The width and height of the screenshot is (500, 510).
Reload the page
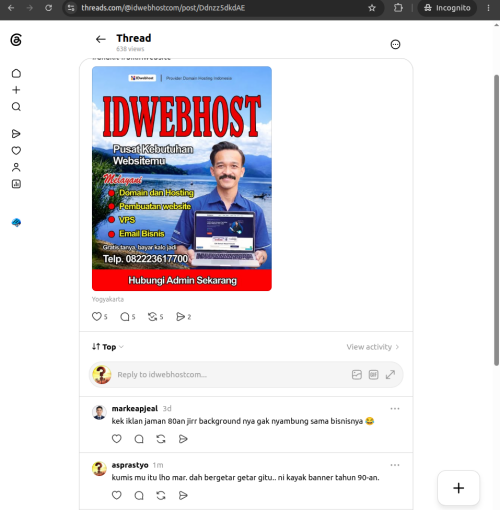49,8
